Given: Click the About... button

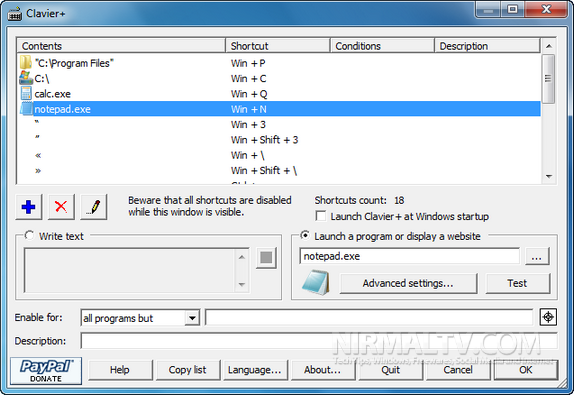Looking at the screenshot, I should [x=323, y=370].
